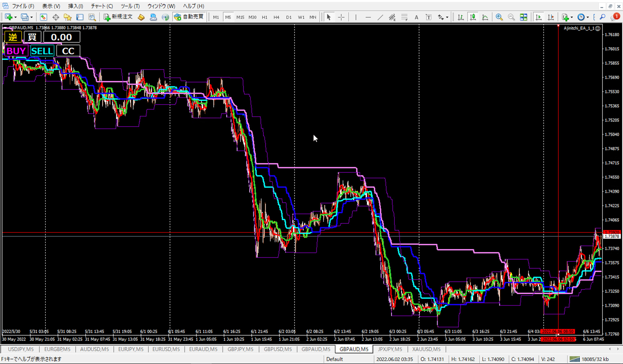Draw a trendline with the toolbar tool
The image size is (623, 364).
pyautogui.click(x=380, y=17)
